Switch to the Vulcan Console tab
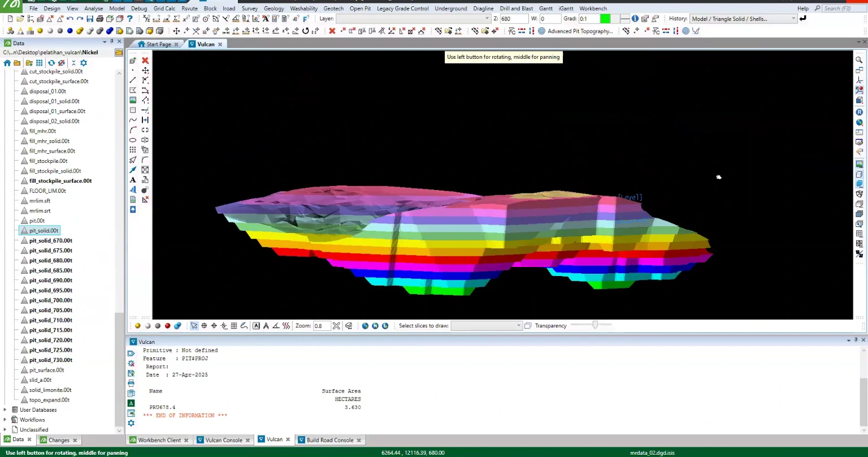Viewport: 868px width, 457px height. (x=224, y=440)
